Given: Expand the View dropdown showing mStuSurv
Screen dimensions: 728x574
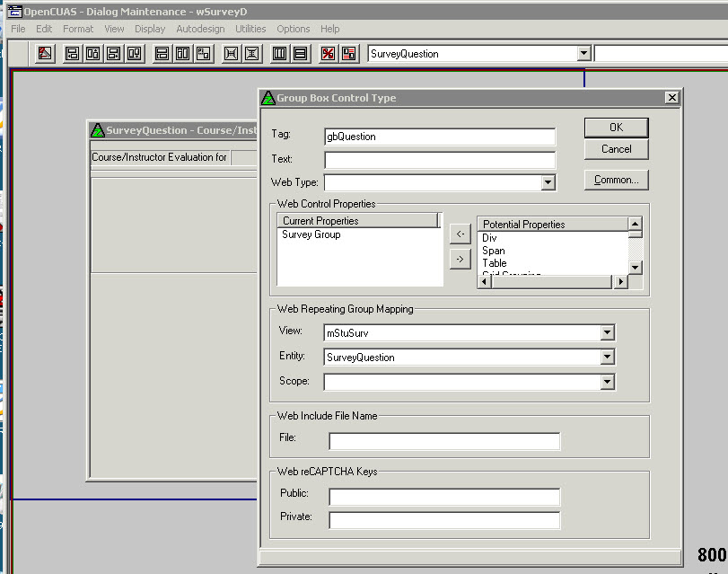Looking at the screenshot, I should 608,333.
